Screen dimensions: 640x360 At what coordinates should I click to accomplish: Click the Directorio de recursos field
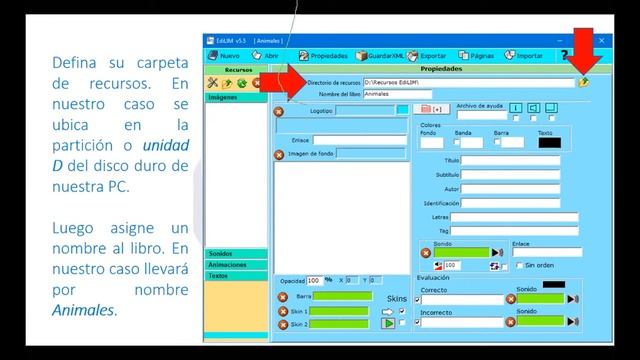tap(469, 82)
